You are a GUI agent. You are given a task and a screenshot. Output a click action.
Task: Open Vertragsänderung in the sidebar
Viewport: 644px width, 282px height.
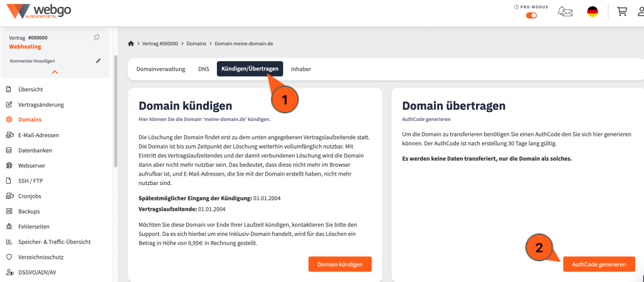point(41,104)
